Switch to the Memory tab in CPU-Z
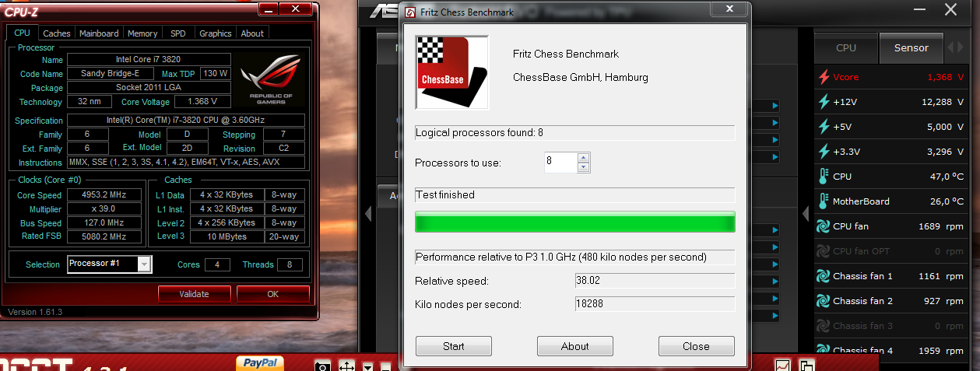Viewport: 980px width, 371px height. coord(142,33)
